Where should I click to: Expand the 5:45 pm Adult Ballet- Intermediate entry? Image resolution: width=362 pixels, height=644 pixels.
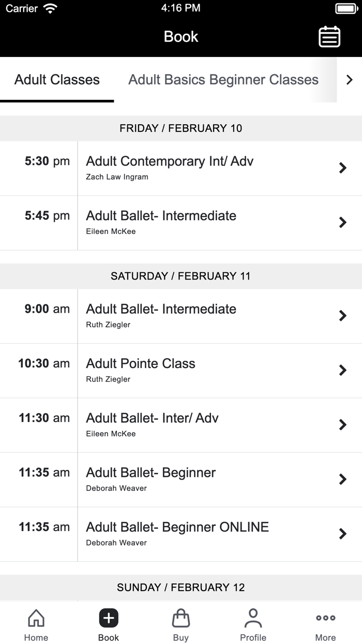(342, 222)
